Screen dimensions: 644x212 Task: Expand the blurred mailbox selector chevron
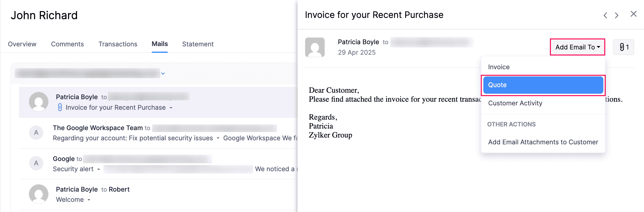coord(163,74)
